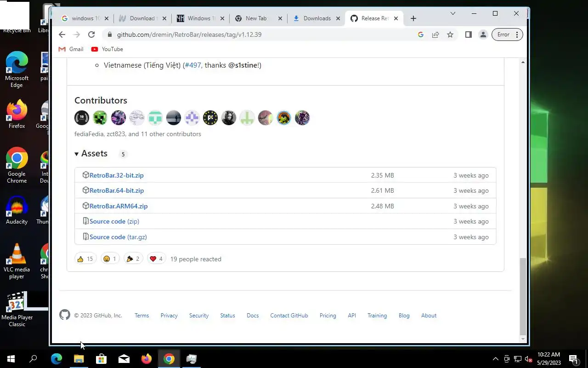This screenshot has width=588, height=368.
Task: Open Contact GitHub footer link
Action: point(289,316)
